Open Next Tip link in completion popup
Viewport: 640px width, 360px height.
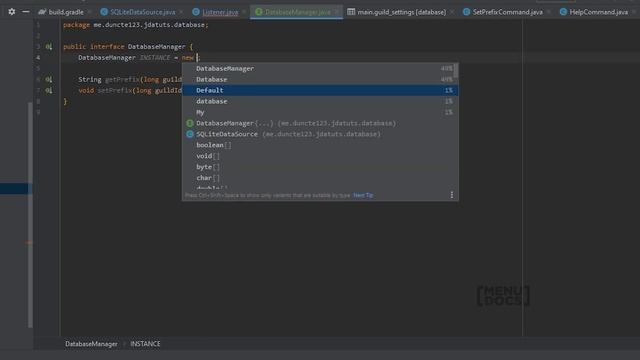tap(363, 195)
